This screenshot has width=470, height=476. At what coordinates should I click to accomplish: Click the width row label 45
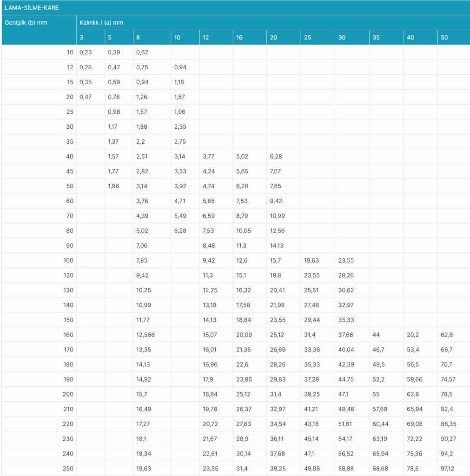[70, 171]
